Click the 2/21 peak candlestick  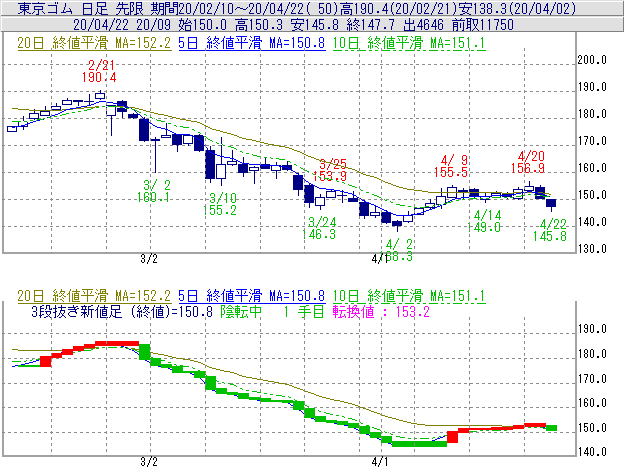[101, 96]
